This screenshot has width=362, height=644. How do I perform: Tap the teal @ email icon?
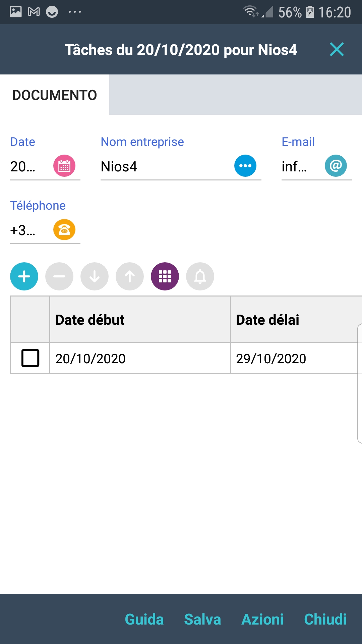[x=336, y=166]
